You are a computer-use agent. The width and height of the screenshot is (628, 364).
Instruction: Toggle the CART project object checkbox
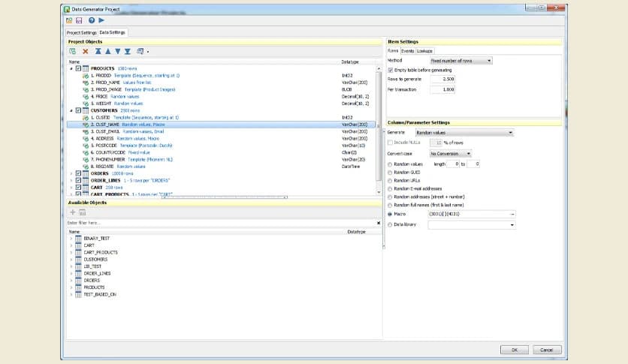(x=78, y=187)
